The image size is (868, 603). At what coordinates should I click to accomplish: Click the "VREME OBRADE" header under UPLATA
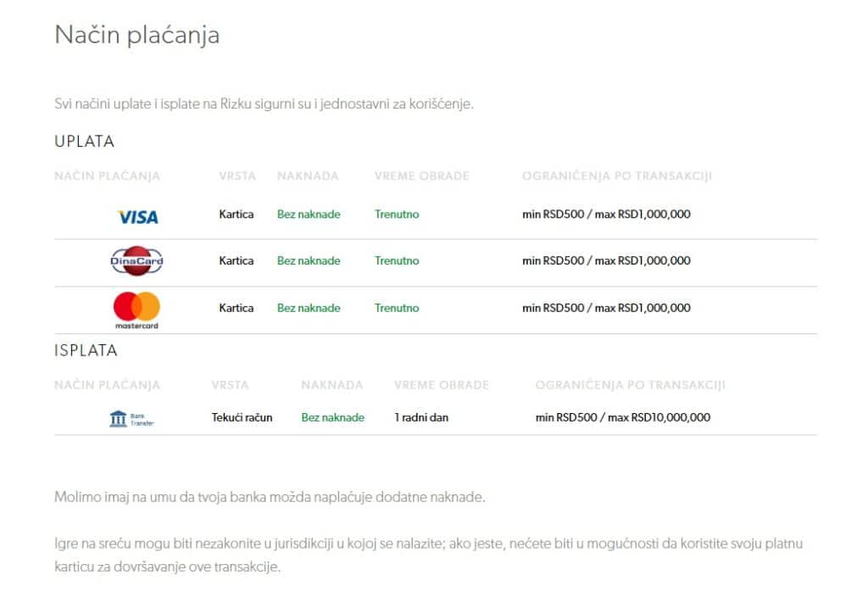pos(421,176)
